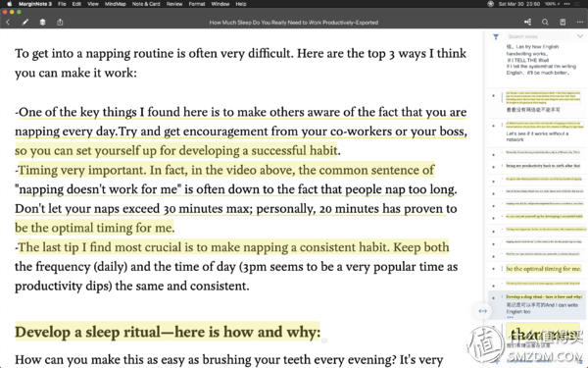
Task: Open the Help menu
Action: pyautogui.click(x=241, y=4)
